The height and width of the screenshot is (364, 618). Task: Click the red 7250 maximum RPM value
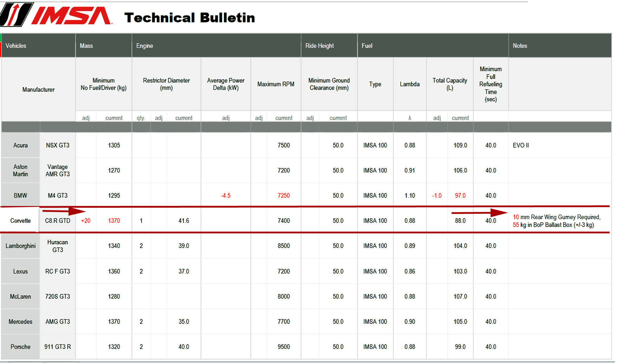coord(284,196)
